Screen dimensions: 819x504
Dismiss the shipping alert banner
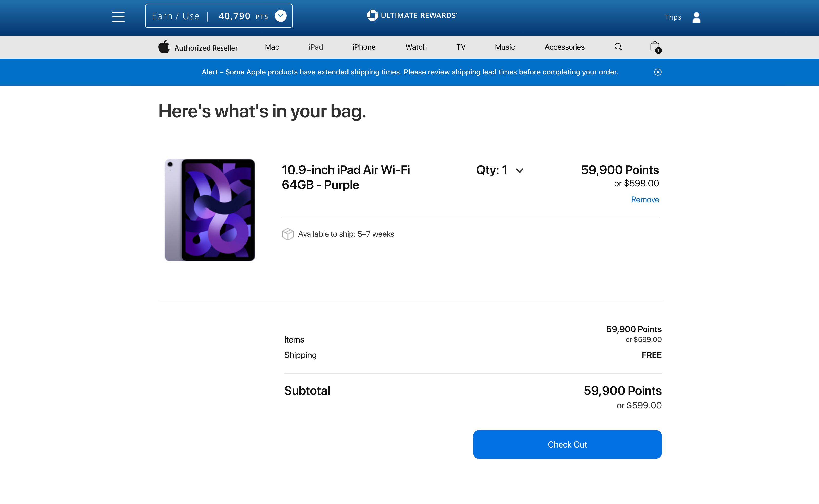[658, 72]
